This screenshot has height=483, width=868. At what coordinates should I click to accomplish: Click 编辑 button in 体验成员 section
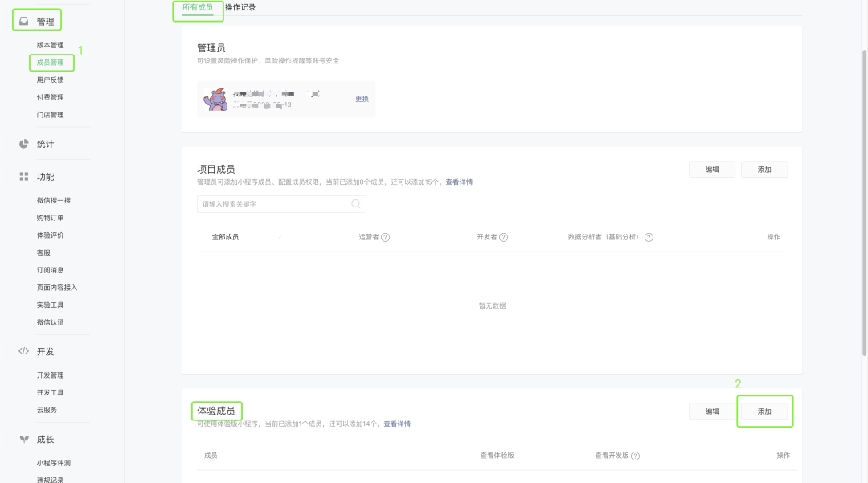click(712, 411)
